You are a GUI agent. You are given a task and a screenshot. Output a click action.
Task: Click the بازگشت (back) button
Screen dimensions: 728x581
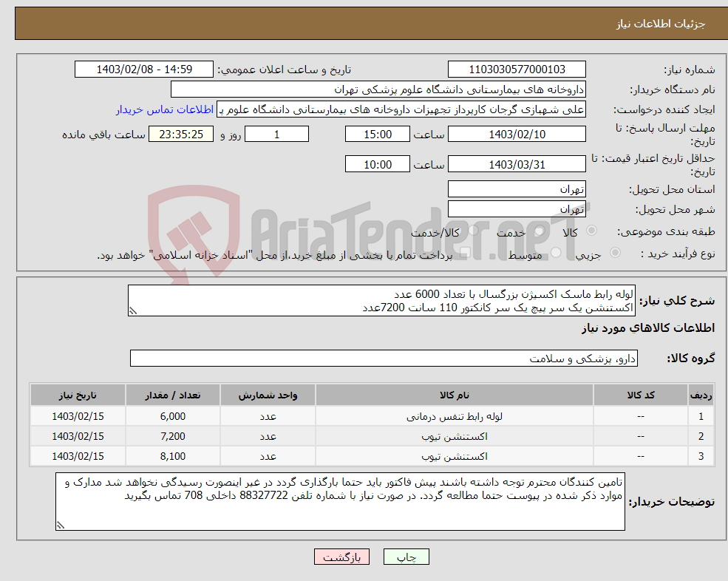click(341, 557)
